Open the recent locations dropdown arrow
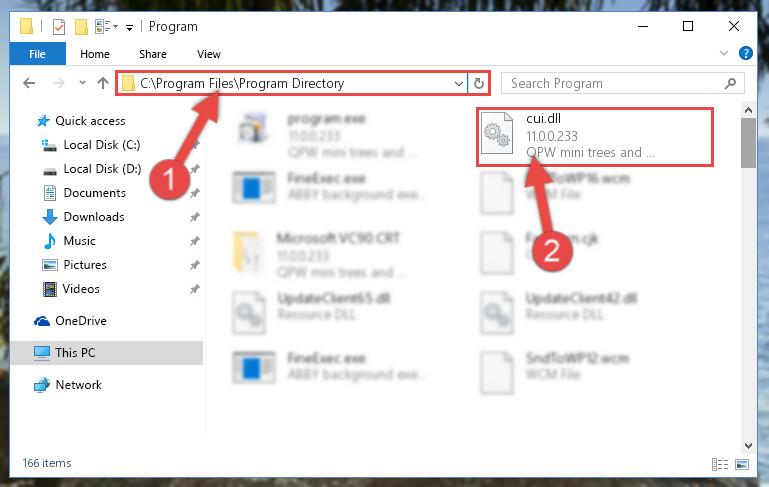Image resolution: width=769 pixels, height=487 pixels. click(x=82, y=83)
